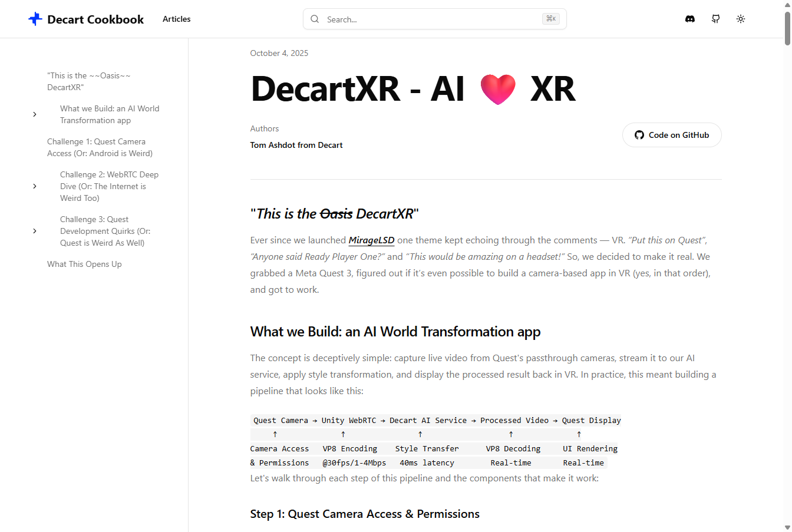Expand the 'What we Build' sidebar section
This screenshot has height=532, width=792.
coord(35,114)
